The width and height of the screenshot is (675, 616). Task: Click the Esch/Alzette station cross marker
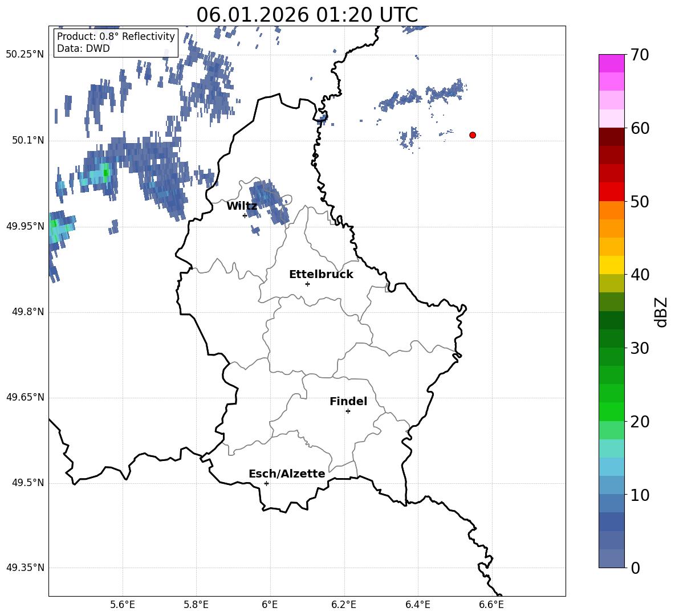click(x=266, y=483)
